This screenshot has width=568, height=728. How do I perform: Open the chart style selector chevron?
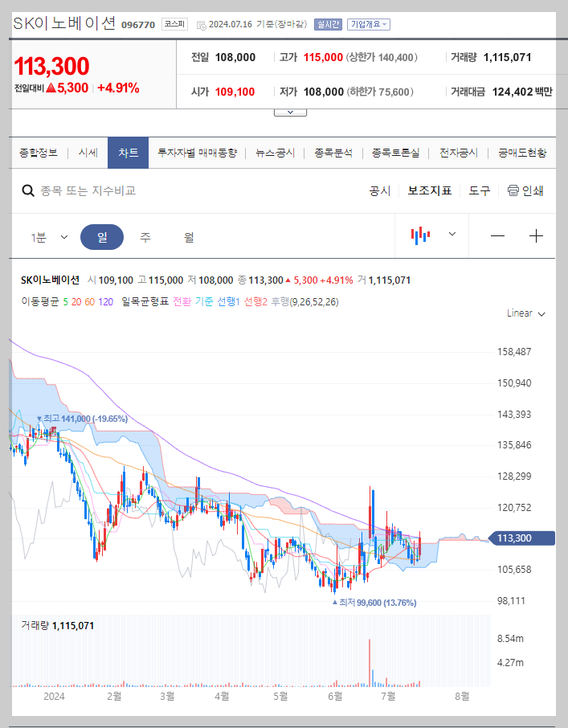click(x=452, y=234)
